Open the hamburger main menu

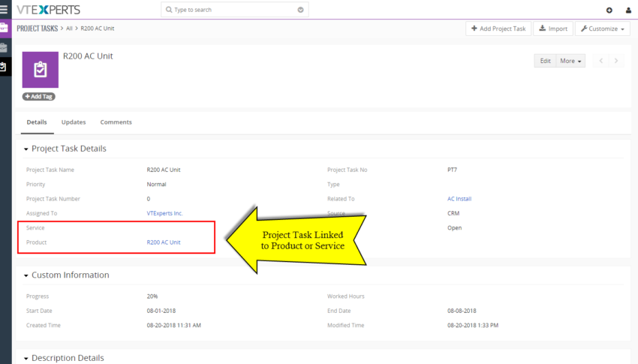[4, 9]
